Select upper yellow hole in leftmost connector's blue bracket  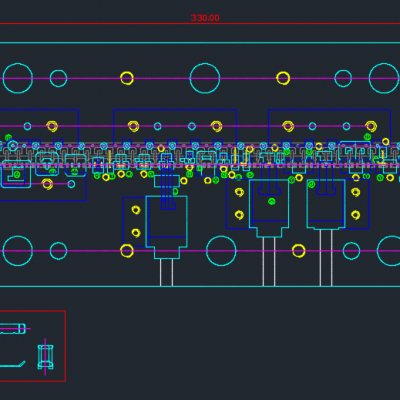[x=136, y=210]
